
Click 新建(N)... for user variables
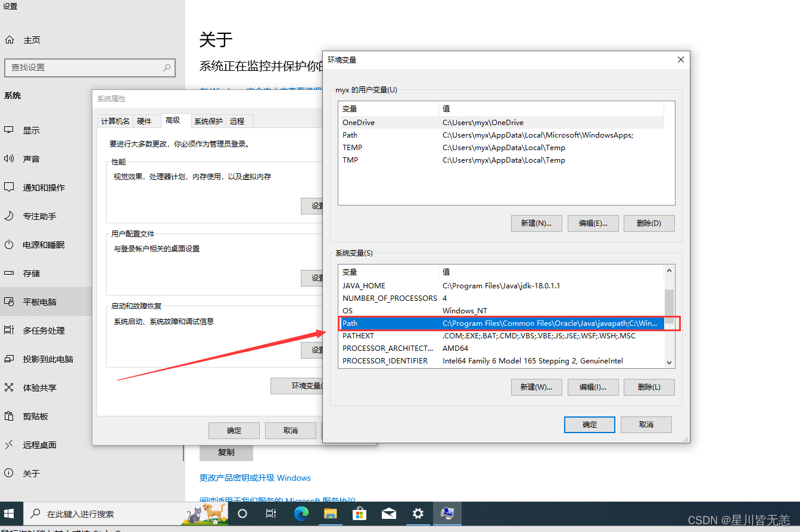pos(536,223)
